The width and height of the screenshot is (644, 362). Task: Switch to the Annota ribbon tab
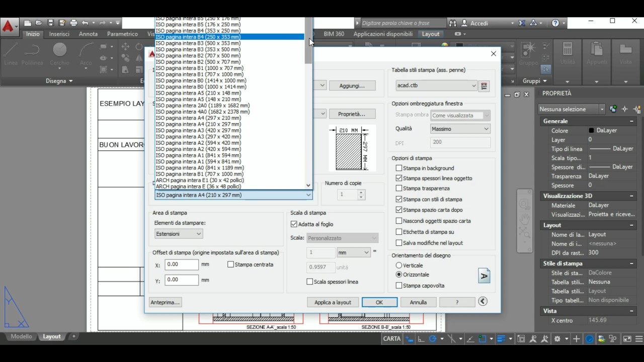tap(89, 34)
